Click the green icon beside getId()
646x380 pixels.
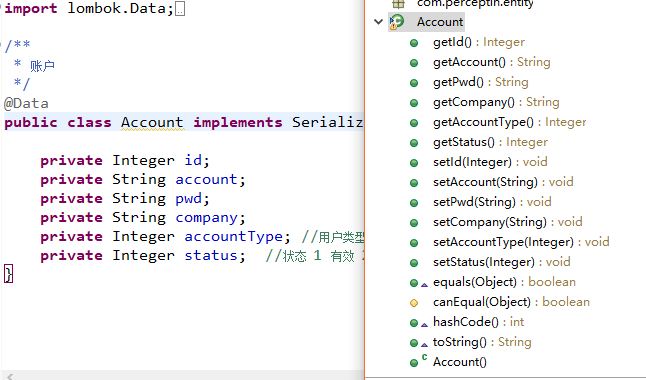point(414,43)
